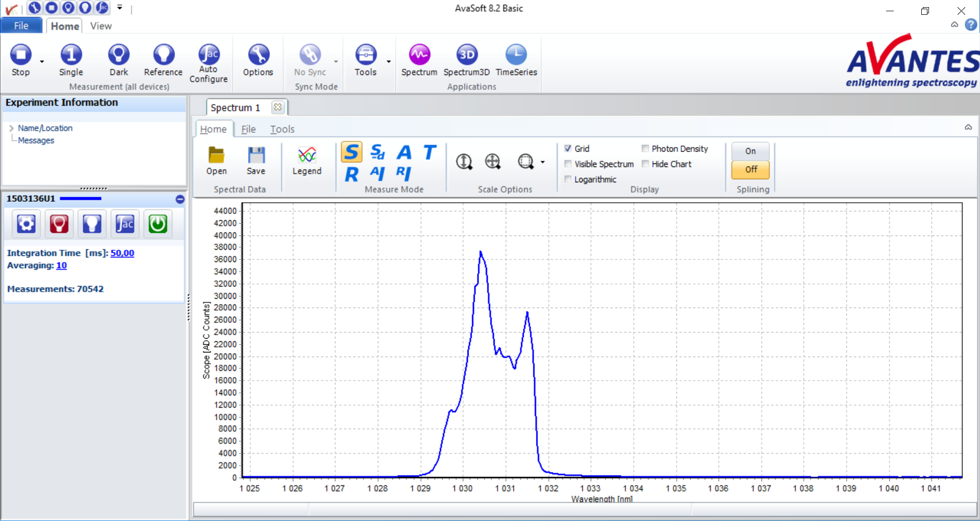Enable the Logarithmic display checkbox
The height and width of the screenshot is (521, 980).
568,179
